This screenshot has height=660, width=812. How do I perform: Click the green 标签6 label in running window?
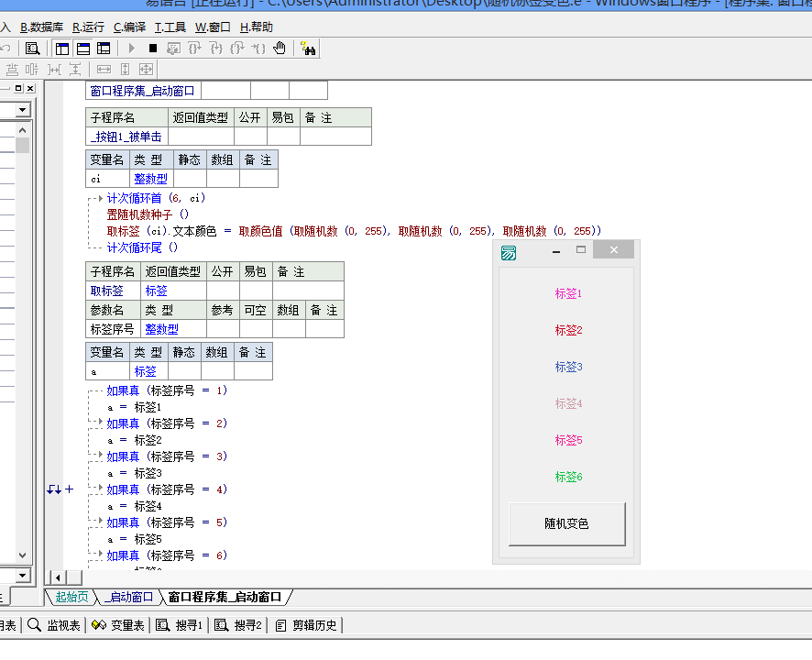tap(568, 478)
